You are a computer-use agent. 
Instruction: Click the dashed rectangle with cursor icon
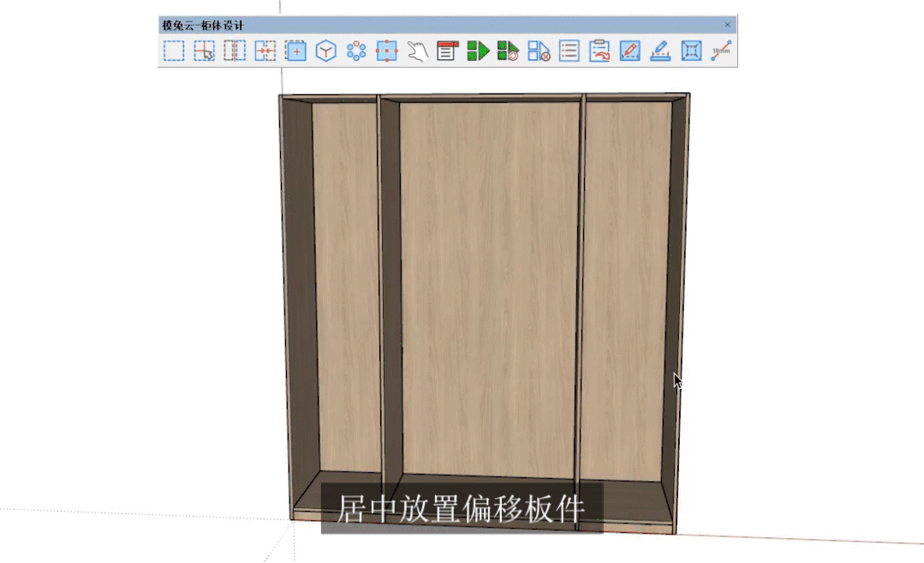pyautogui.click(x=204, y=51)
